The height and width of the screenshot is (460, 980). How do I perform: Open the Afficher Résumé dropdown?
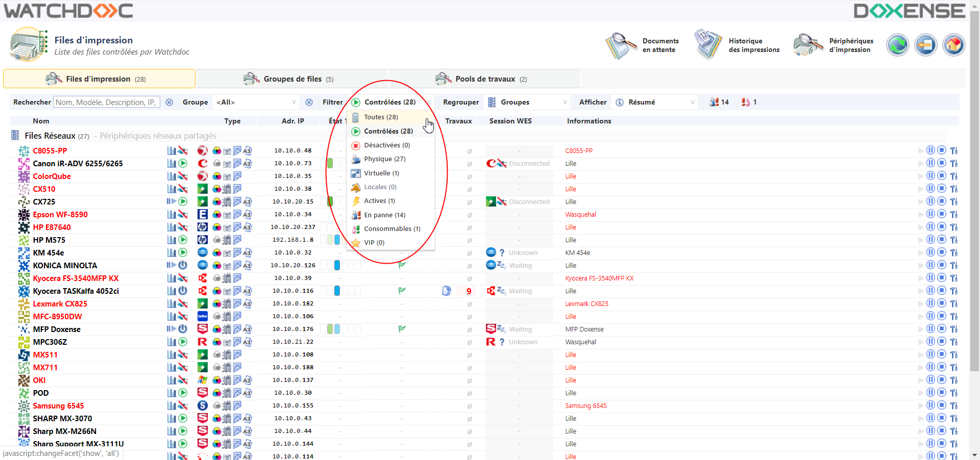coord(655,102)
